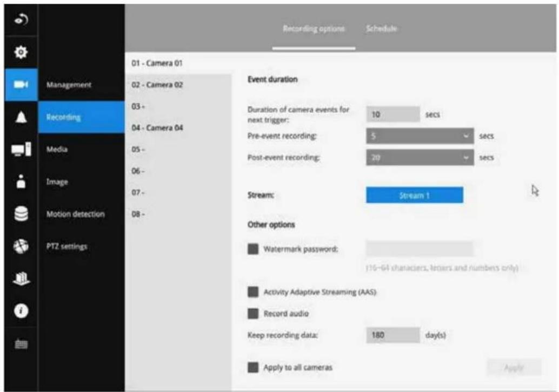Select the camera icon in sidebar

click(21, 84)
